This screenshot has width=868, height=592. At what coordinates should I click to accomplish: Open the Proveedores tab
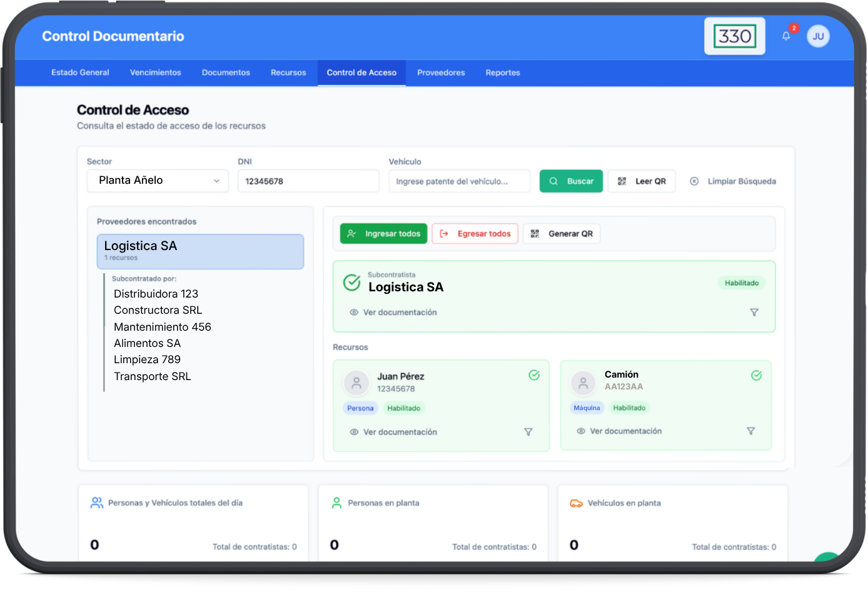pyautogui.click(x=441, y=73)
